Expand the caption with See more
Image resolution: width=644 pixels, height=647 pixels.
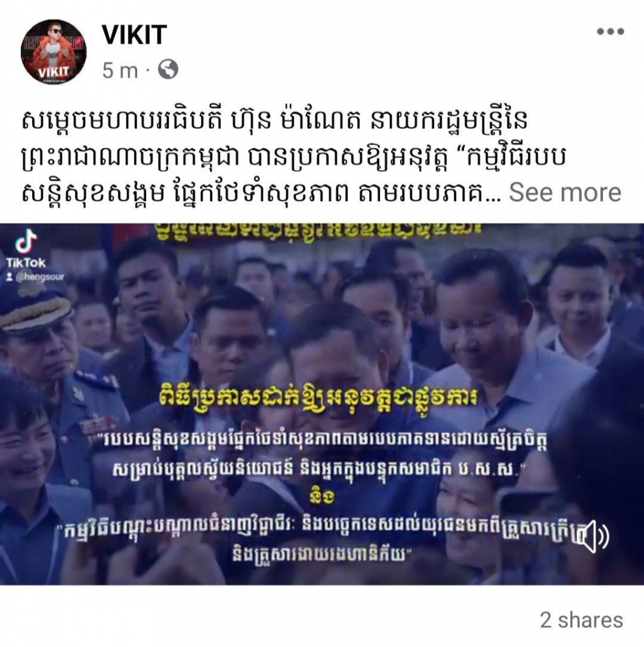(x=565, y=192)
